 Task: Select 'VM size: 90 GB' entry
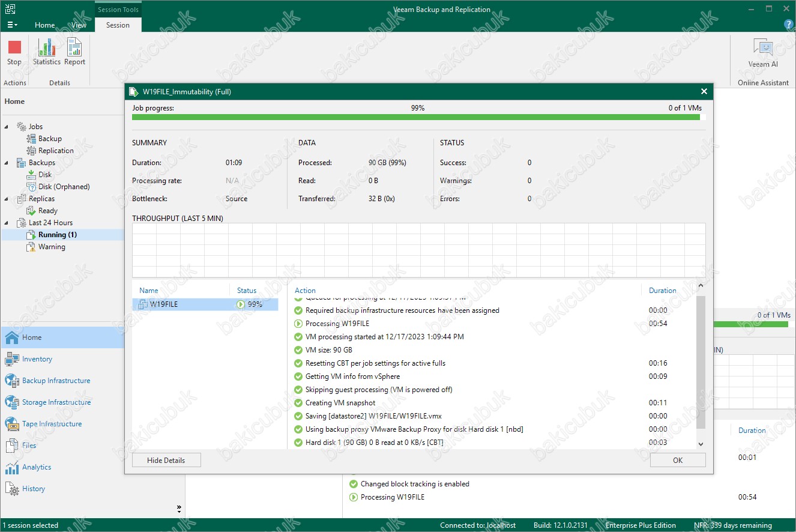[329, 350]
